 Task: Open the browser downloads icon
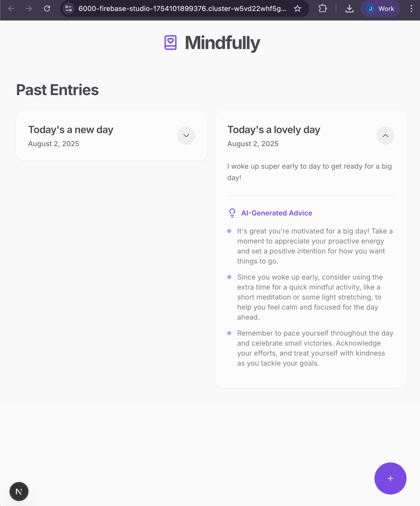[349, 9]
